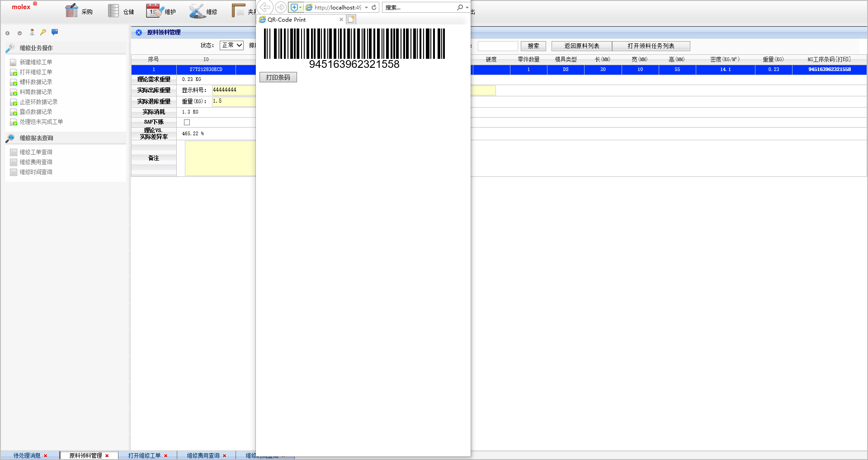Click the user profile icon in sidebar
This screenshot has width=868, height=460.
click(32, 32)
